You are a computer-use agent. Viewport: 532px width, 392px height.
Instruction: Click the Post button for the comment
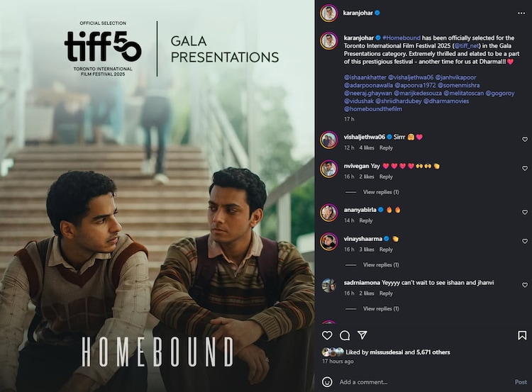(521, 382)
